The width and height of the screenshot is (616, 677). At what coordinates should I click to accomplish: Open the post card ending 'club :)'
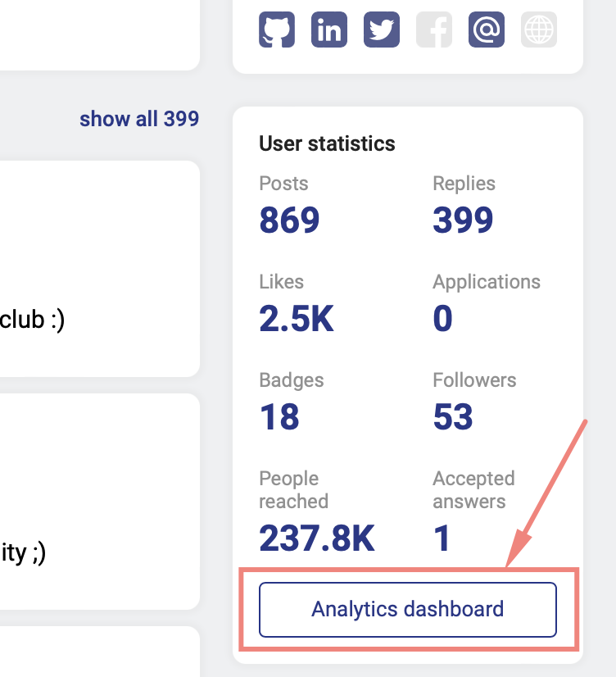click(98, 269)
